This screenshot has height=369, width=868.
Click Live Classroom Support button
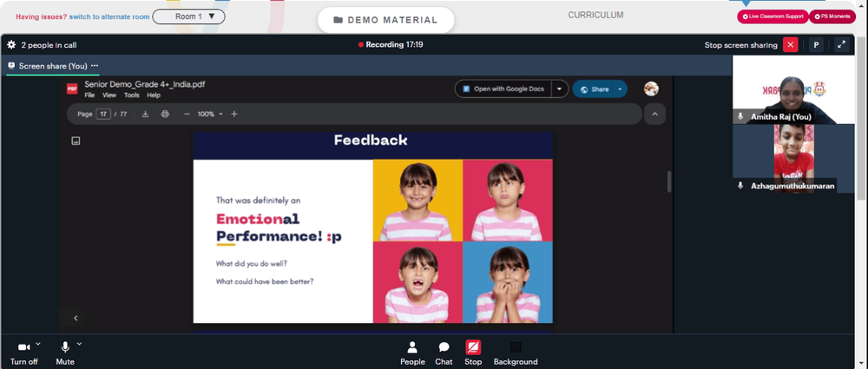pos(773,16)
